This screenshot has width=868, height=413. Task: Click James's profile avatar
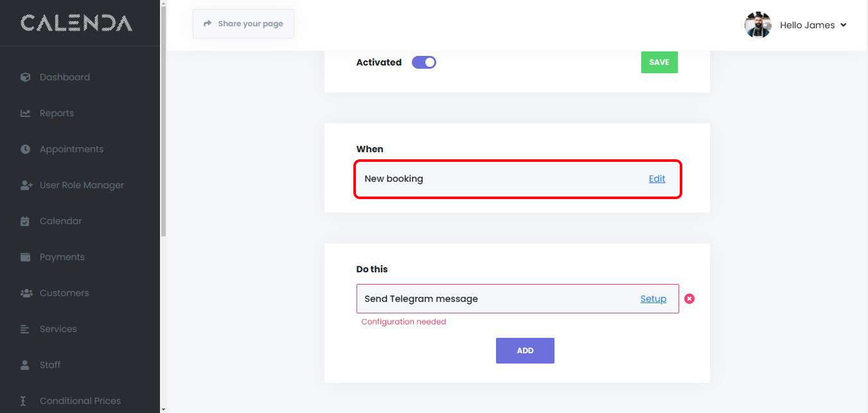pyautogui.click(x=758, y=25)
